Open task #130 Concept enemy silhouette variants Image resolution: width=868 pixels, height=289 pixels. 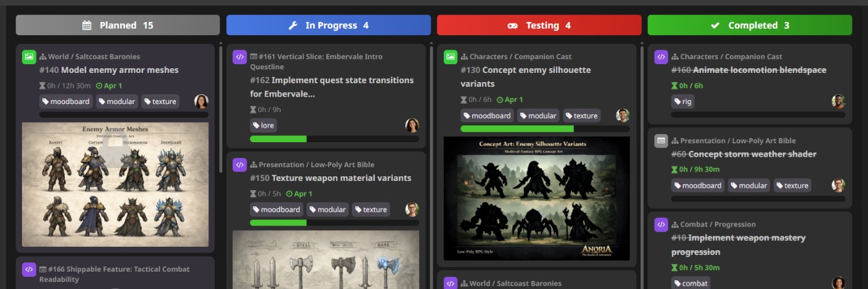click(526, 77)
